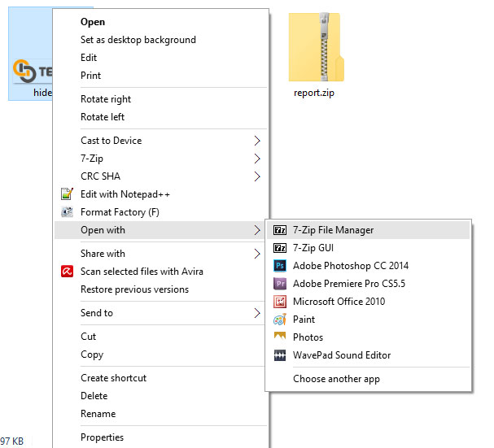Select Set as desktop background
This screenshot has width=494, height=448.
tap(160, 40)
